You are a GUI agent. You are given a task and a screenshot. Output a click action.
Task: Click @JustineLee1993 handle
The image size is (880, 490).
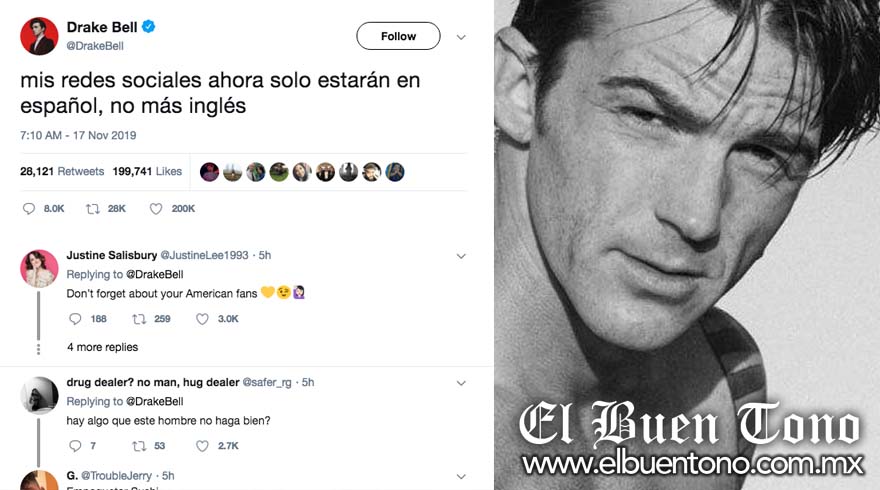click(x=204, y=255)
